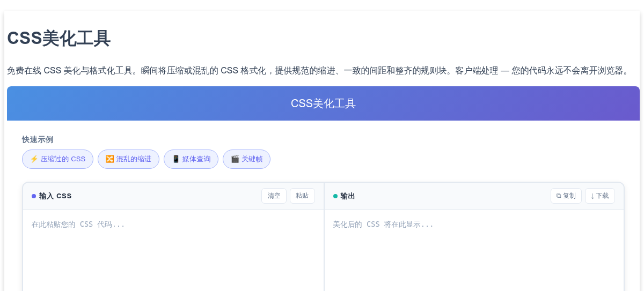Load the 关键帧 example
The width and height of the screenshot is (644, 291).
click(246, 159)
